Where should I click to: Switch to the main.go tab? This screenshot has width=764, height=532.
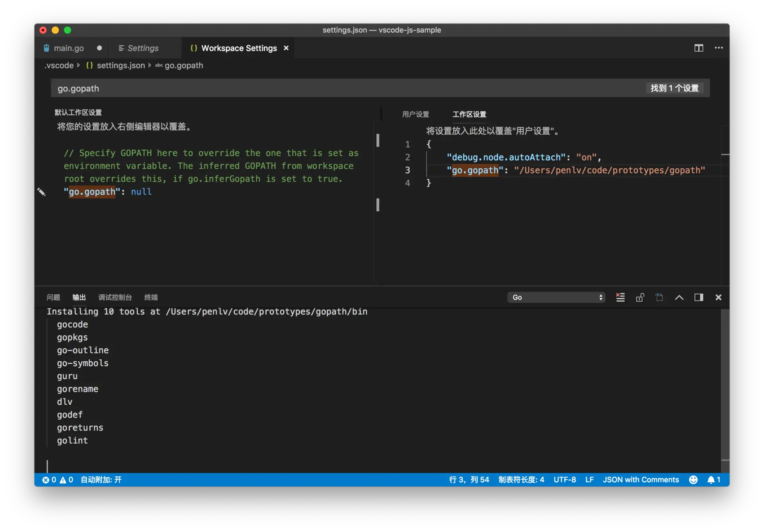pos(68,48)
